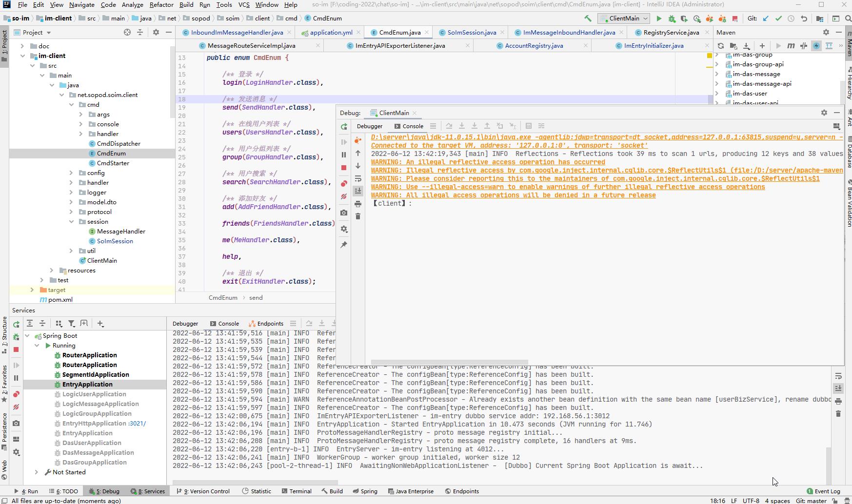This screenshot has height=504, width=852.
Task: Toggle soft-wrap in Debug console
Action: point(358,178)
